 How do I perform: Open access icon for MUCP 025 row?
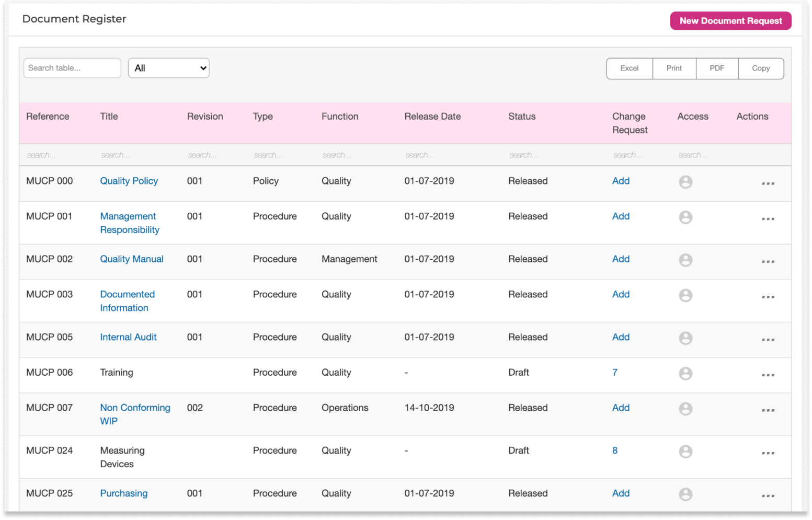click(685, 495)
